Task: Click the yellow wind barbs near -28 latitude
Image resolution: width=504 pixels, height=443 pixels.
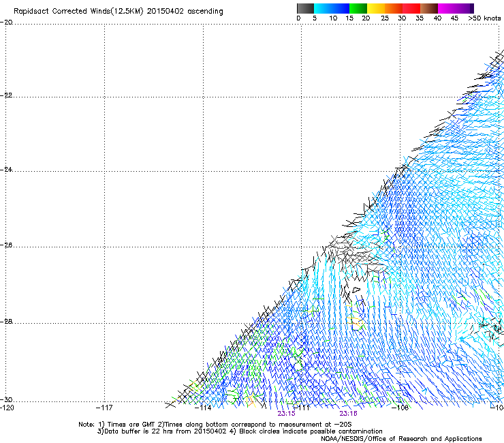Action: [x=355, y=321]
